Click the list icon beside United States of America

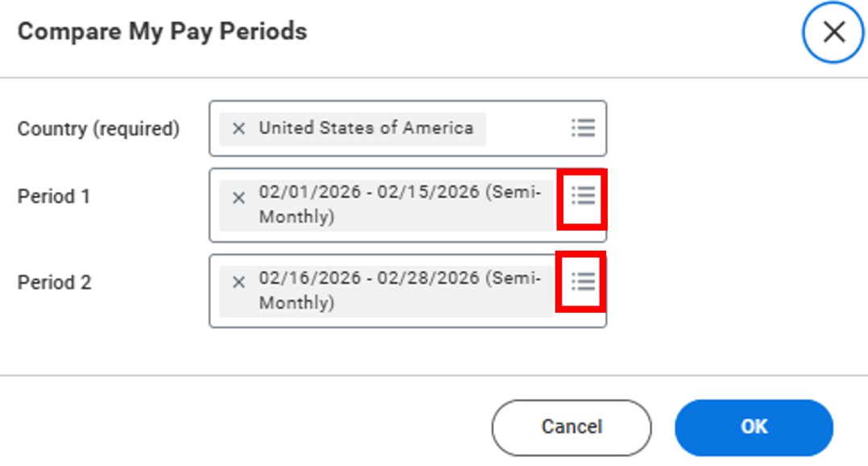click(x=583, y=127)
